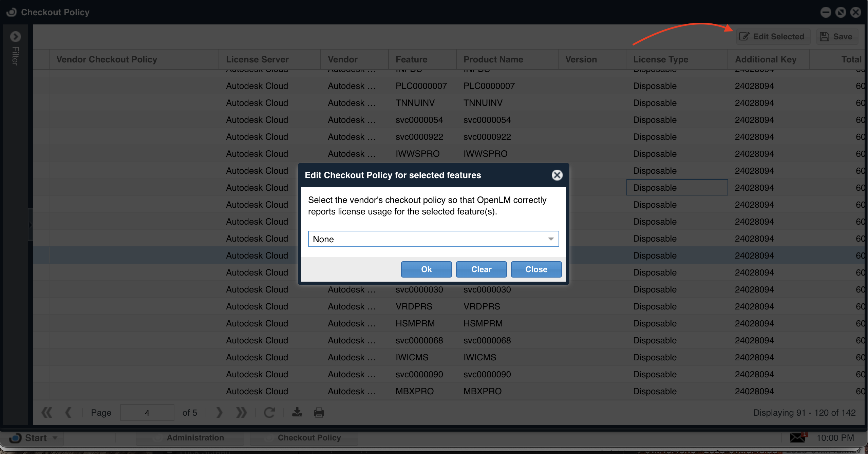Click Edit Selected toolbar button

click(772, 37)
